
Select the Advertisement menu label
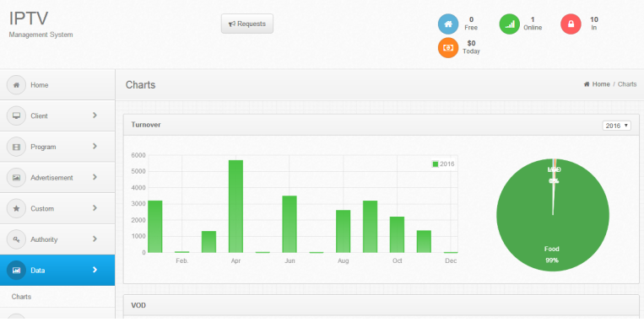[x=51, y=178]
